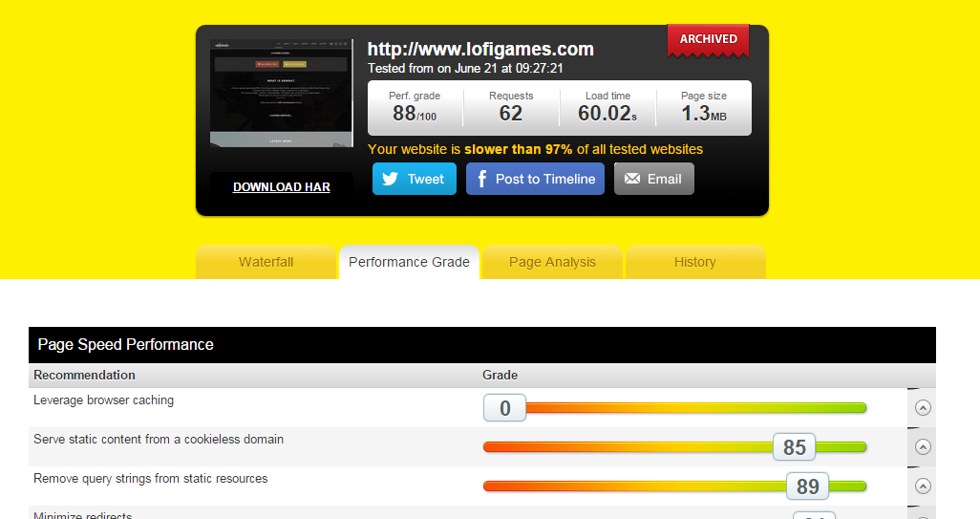Click the Perf. grade 88/100 value
980x519 pixels.
click(415, 113)
